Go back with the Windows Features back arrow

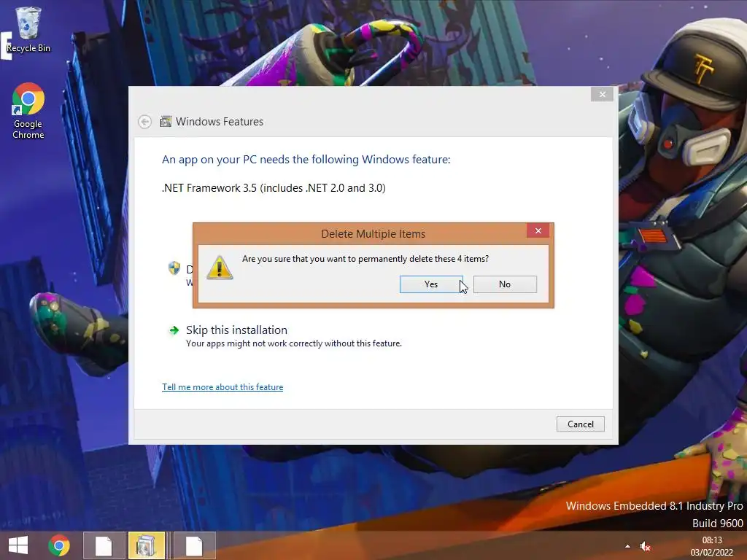(x=145, y=122)
